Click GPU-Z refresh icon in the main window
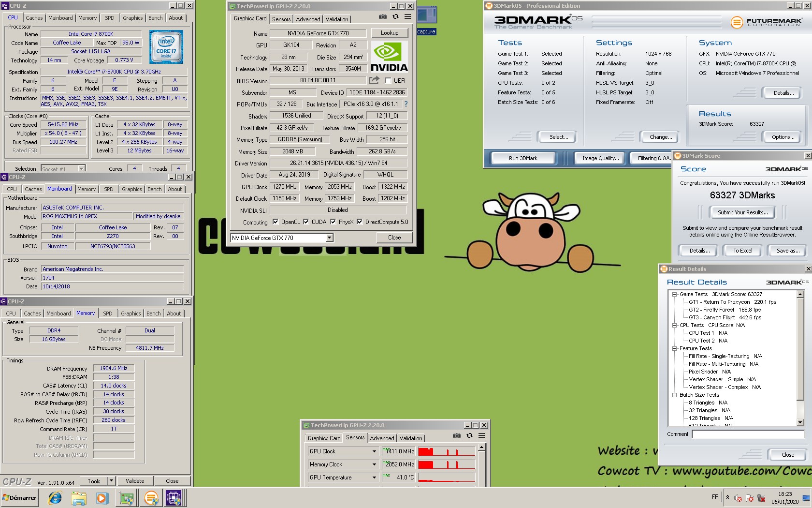Viewport: 812px width, 508px height. point(395,17)
